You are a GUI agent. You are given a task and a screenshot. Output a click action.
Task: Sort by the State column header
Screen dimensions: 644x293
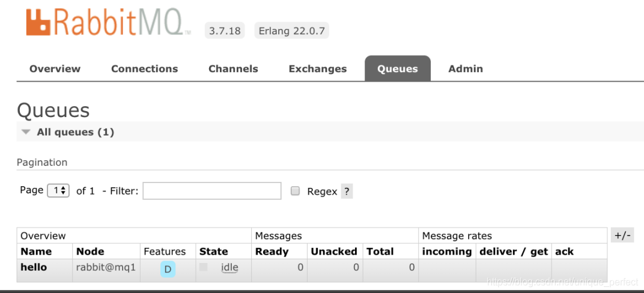[213, 252]
